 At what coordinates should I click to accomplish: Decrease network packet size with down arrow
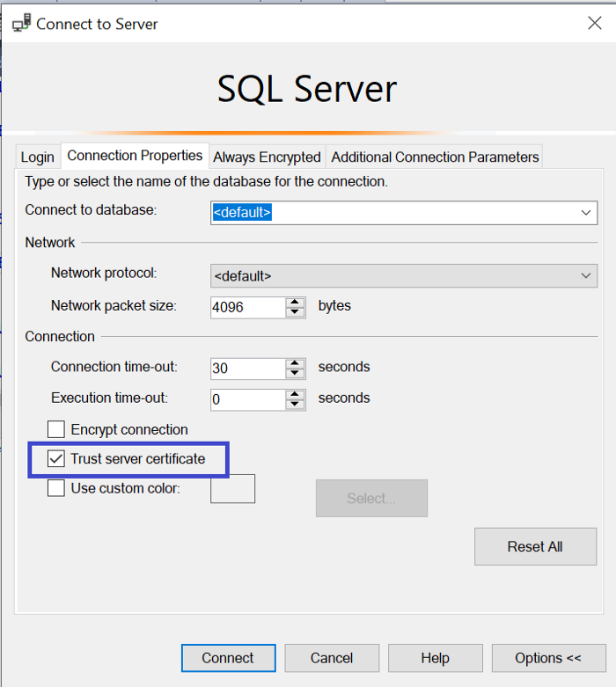tap(295, 312)
